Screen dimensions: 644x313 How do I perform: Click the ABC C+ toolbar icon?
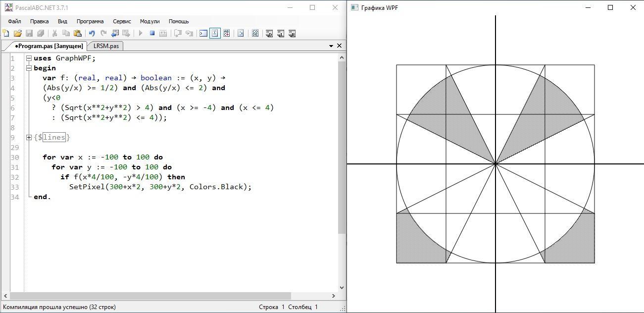click(x=226, y=33)
